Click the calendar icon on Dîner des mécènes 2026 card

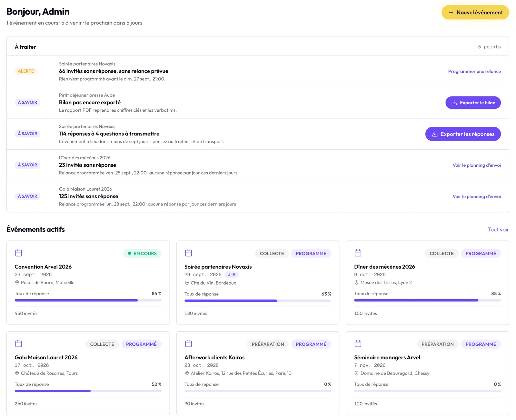(x=358, y=253)
